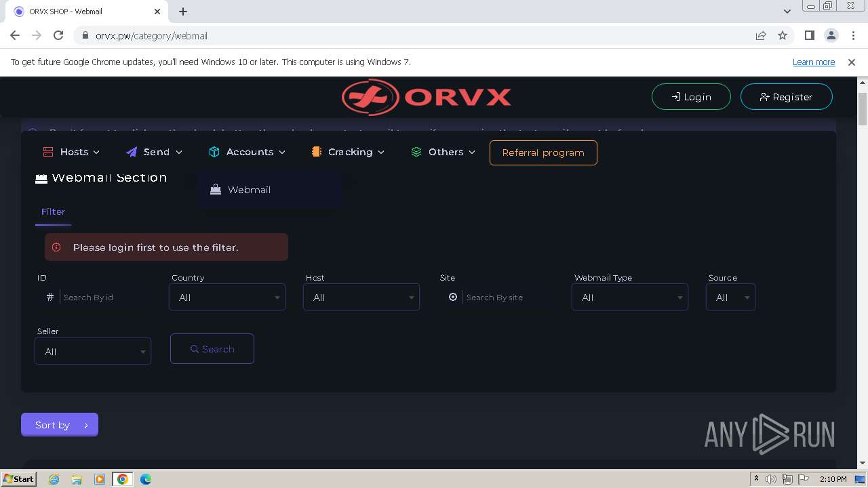868x488 pixels.
Task: Click the Others layers icon
Action: [416, 152]
